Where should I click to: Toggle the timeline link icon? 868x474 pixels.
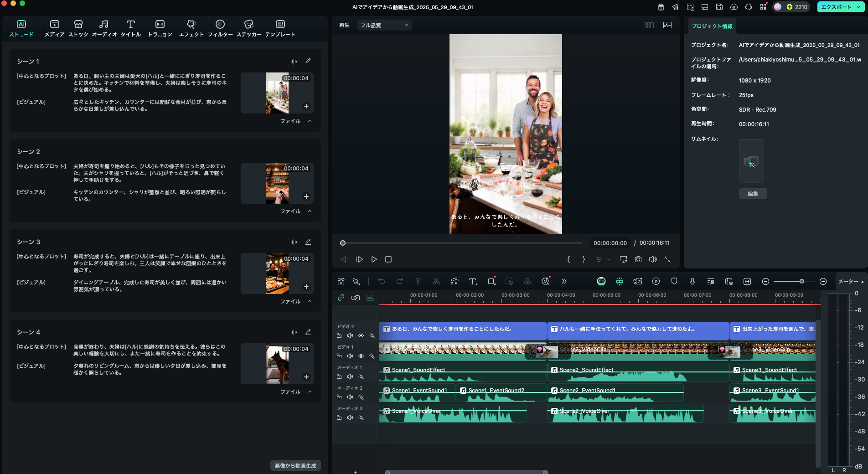point(341,298)
